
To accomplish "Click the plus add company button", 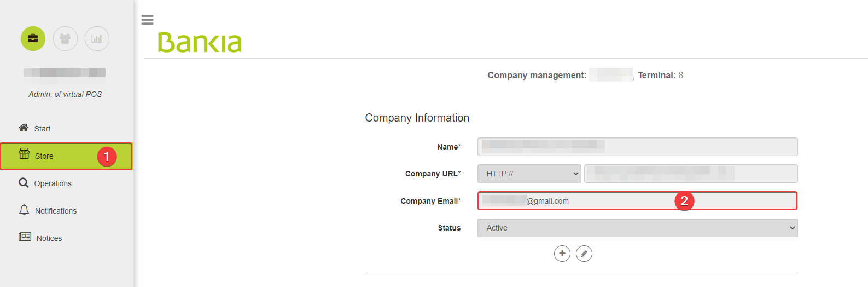I will click(562, 254).
